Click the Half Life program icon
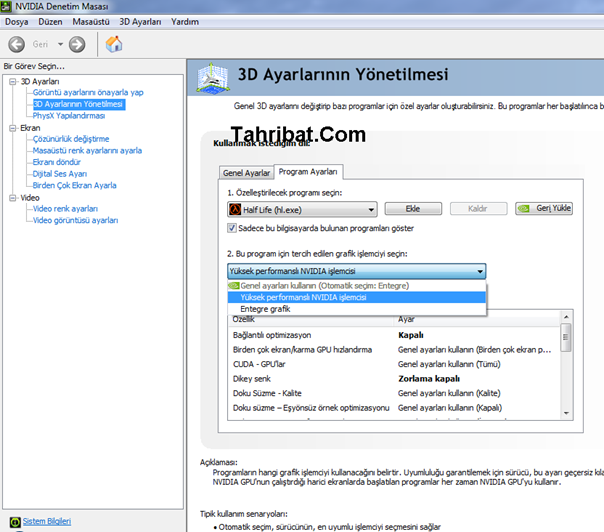 pos(235,209)
